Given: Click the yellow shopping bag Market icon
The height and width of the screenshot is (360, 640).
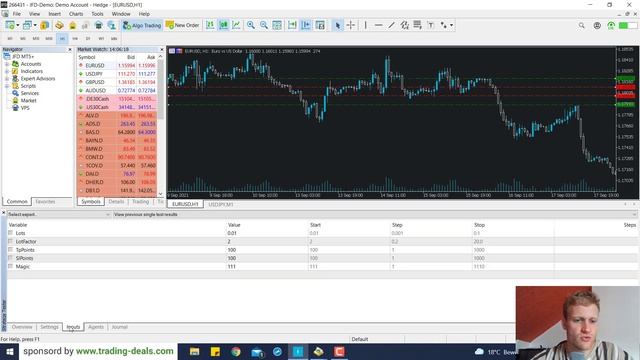Looking at the screenshot, I should pos(73,25).
